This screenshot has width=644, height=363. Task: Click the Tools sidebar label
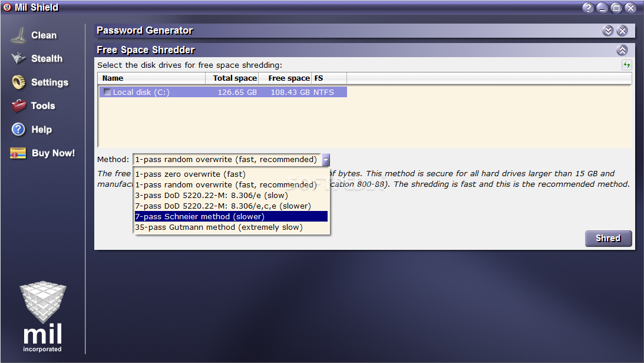click(x=43, y=106)
